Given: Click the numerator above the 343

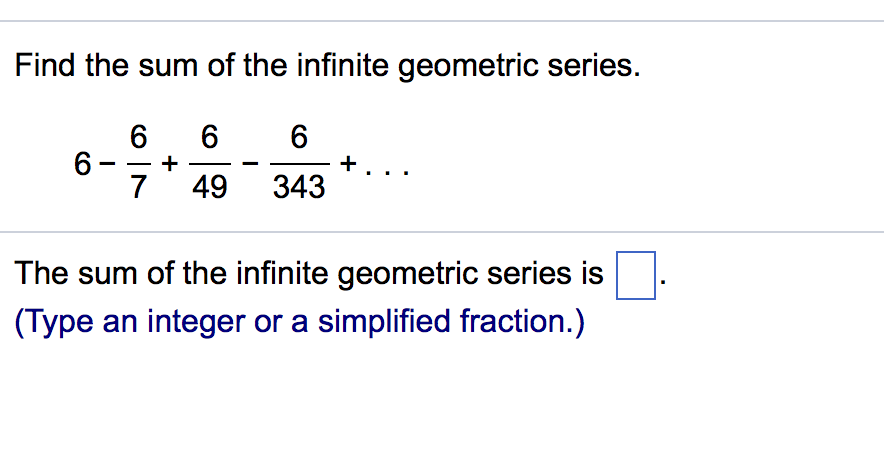Looking at the screenshot, I should [298, 136].
